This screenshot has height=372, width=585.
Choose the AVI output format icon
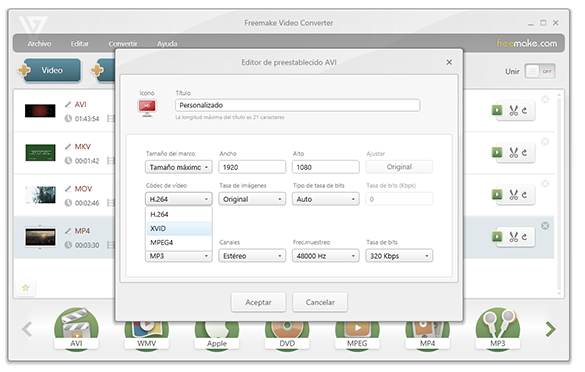click(x=76, y=329)
